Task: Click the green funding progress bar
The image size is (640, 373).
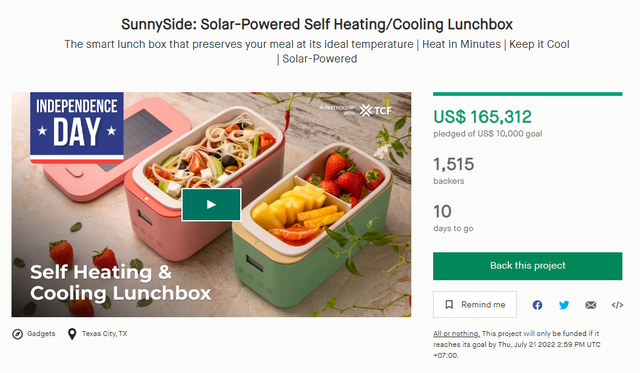Action: click(527, 94)
